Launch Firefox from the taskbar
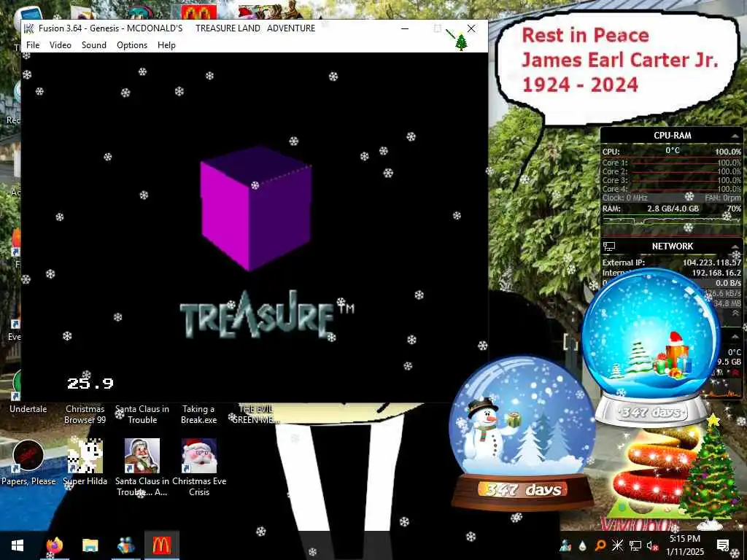Screen dimensions: 747x560 pyautogui.click(x=55, y=545)
